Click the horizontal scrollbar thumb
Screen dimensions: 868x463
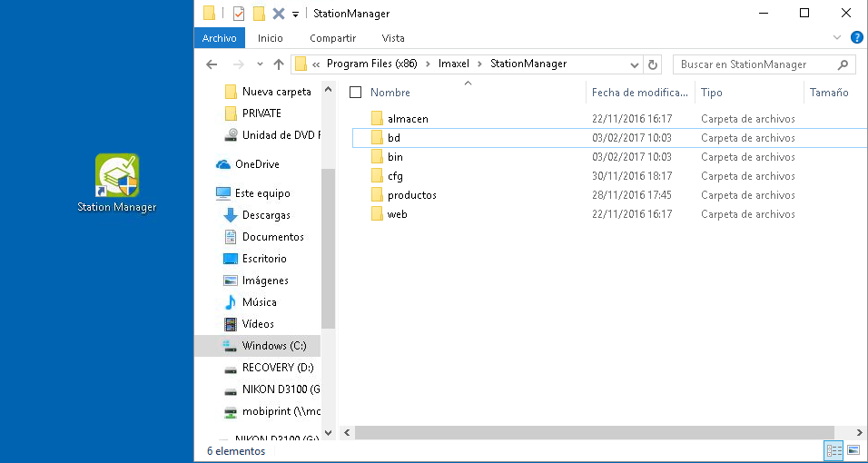pyautogui.click(x=595, y=432)
